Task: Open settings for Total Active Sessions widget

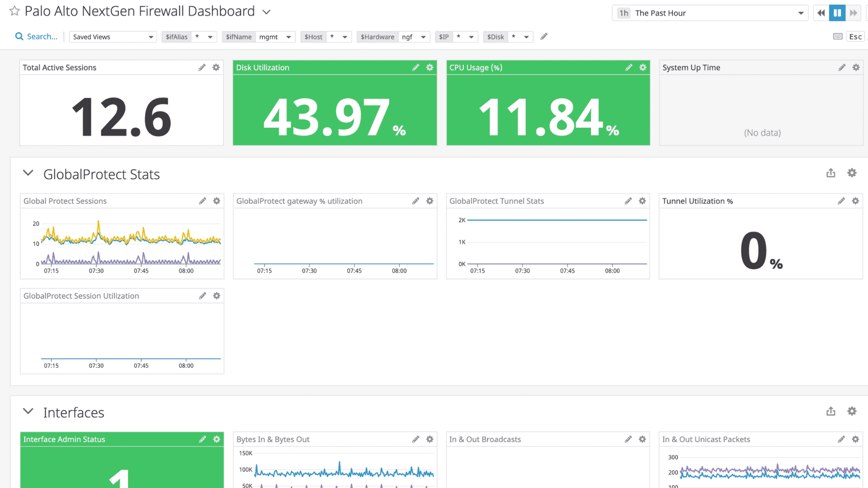Action: coord(216,67)
